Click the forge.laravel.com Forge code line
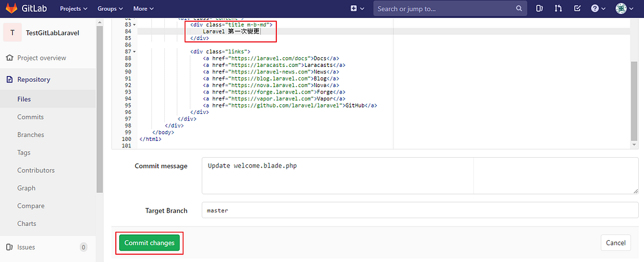644x262 pixels. coord(274,92)
